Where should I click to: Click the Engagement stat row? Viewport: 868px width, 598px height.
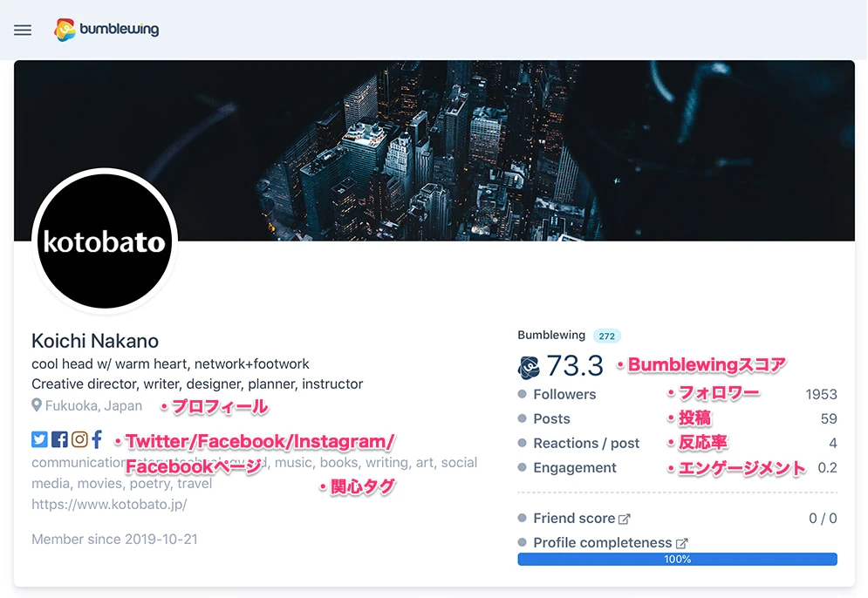[677, 468]
